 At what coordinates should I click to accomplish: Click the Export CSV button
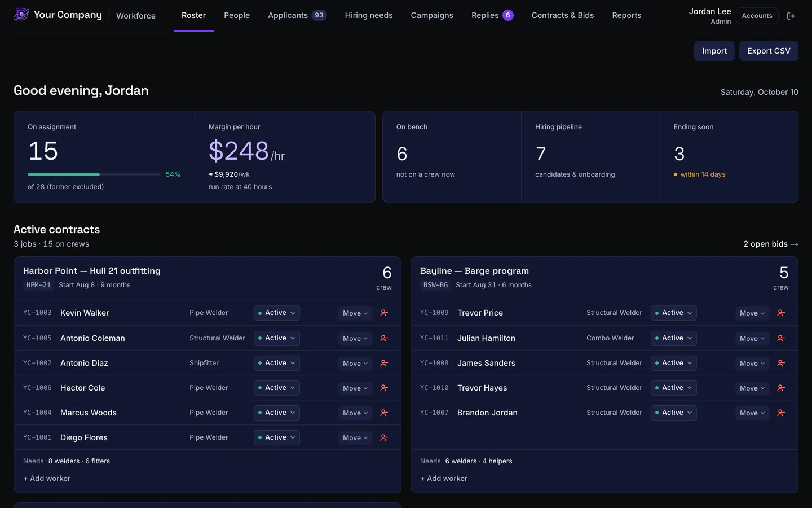[x=769, y=51]
